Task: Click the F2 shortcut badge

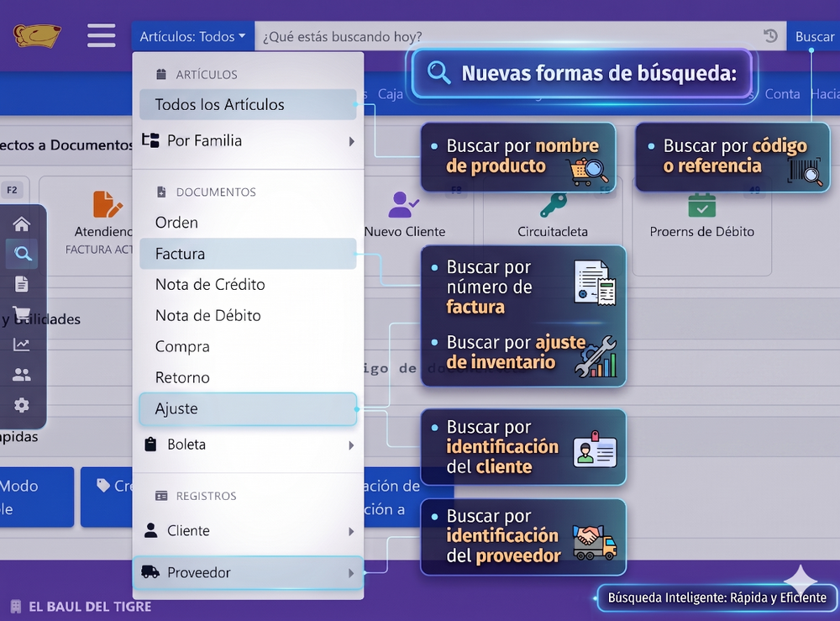Action: coord(12,190)
